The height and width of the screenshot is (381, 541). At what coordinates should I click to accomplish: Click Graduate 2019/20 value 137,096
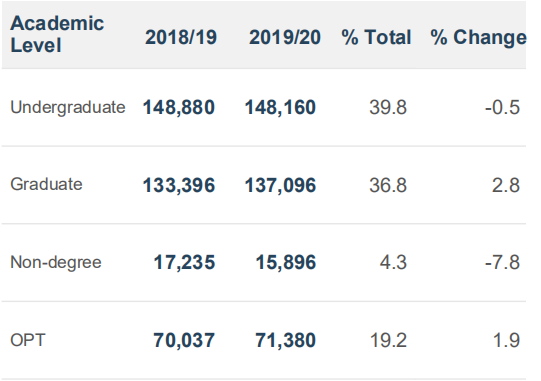pyautogui.click(x=280, y=185)
